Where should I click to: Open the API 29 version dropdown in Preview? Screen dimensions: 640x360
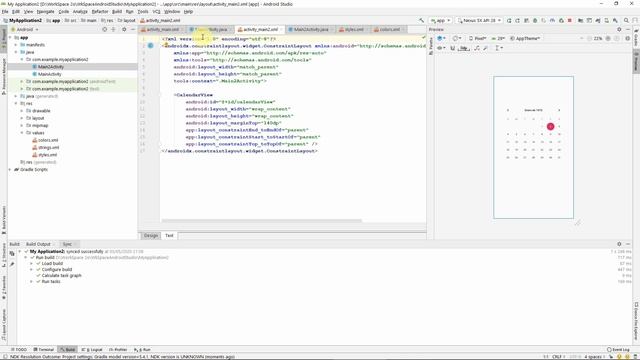click(498, 38)
